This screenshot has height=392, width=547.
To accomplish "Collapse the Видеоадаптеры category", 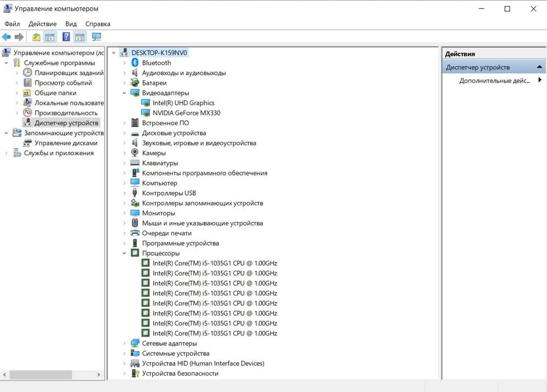I will (x=124, y=93).
